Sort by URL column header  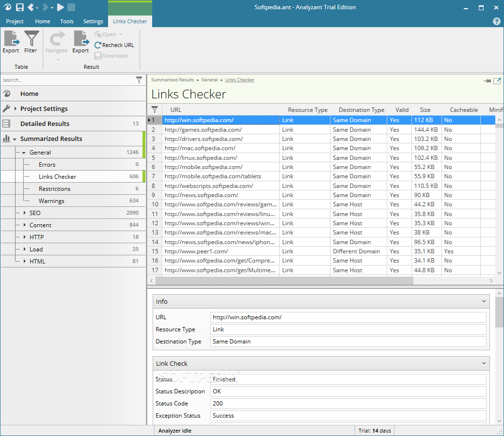(x=176, y=110)
